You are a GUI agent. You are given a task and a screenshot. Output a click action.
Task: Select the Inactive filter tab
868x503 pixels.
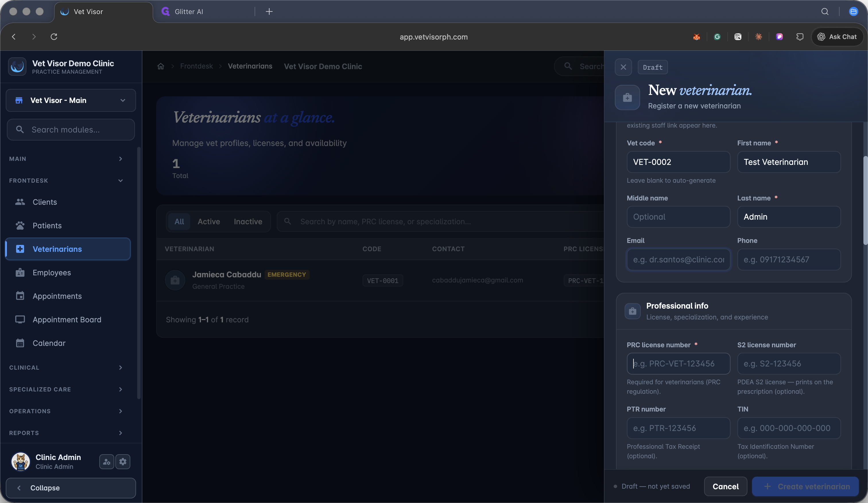click(x=248, y=222)
